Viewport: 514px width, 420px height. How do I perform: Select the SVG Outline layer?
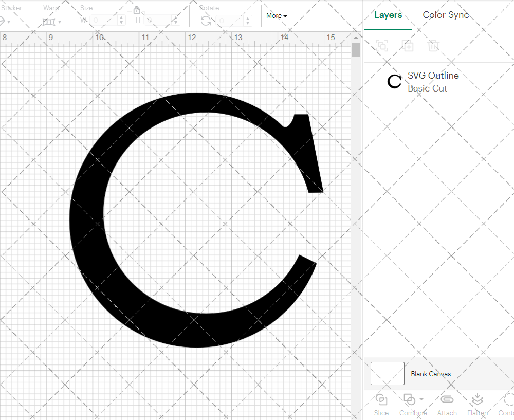coord(433,81)
